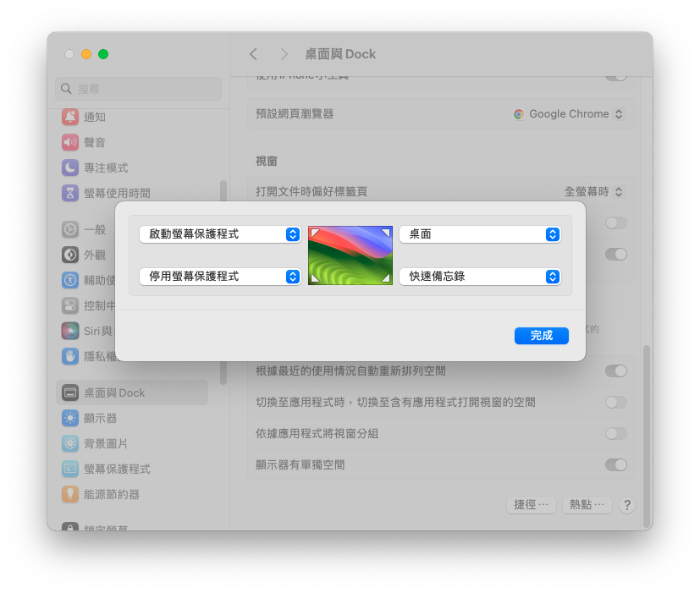Open the 輔助使用 accessibility icon
Screen dimensions: 700x593
click(70, 280)
